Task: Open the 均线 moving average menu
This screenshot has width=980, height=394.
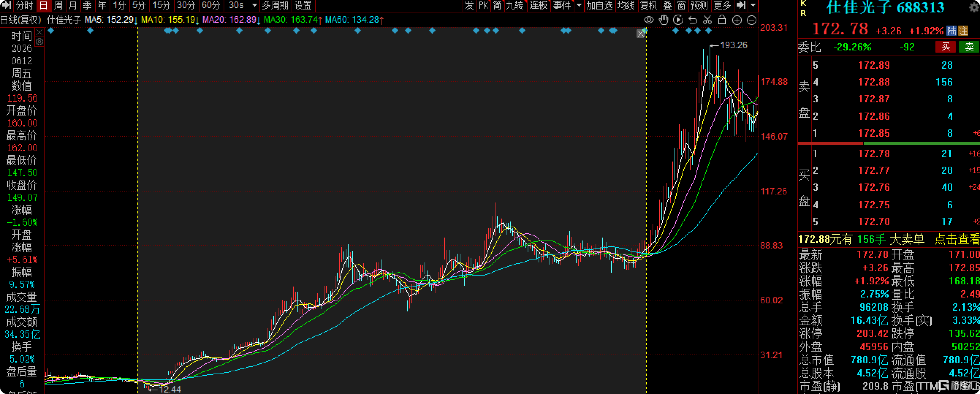Action: pos(626,5)
